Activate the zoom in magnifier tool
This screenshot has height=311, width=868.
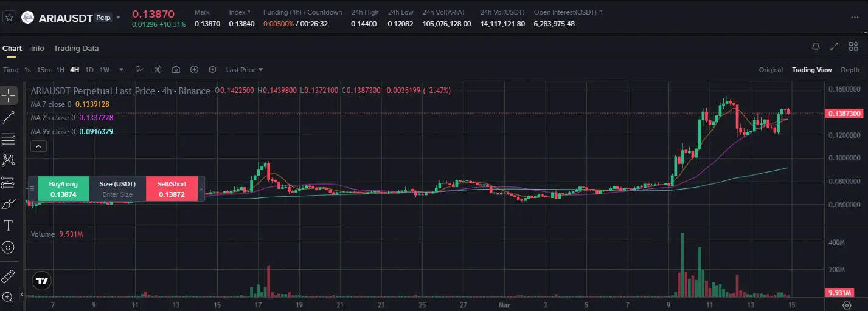[9, 297]
